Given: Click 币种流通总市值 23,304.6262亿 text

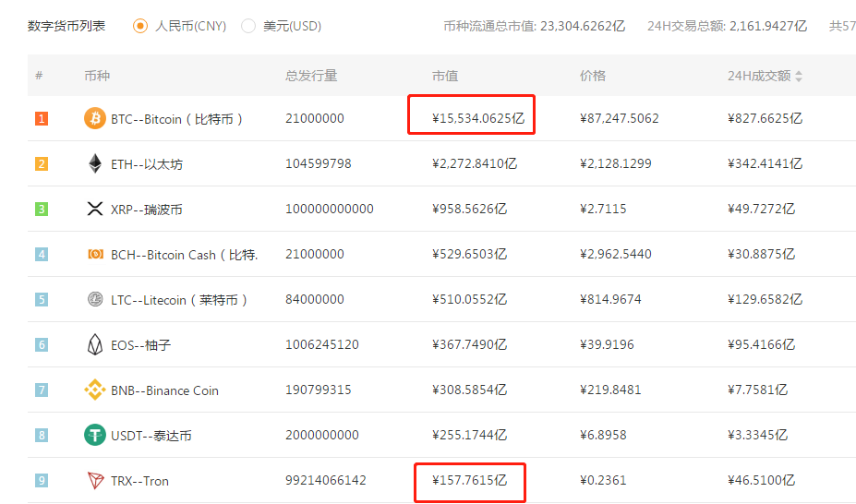Looking at the screenshot, I should tap(535, 26).
